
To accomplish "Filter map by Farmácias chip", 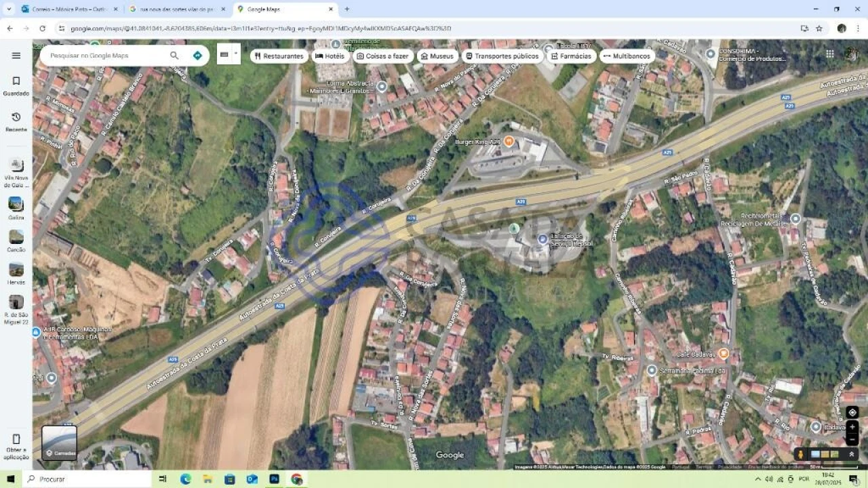I will point(570,56).
